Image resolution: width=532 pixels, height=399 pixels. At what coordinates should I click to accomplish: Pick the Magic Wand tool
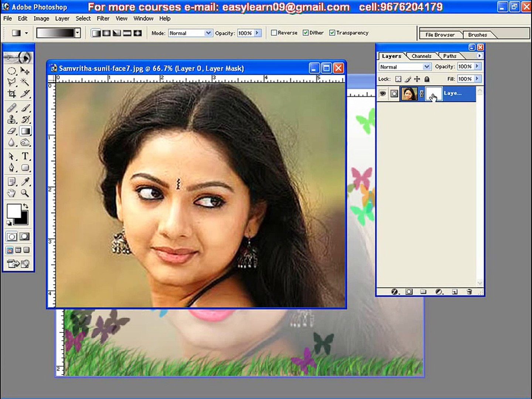click(25, 82)
